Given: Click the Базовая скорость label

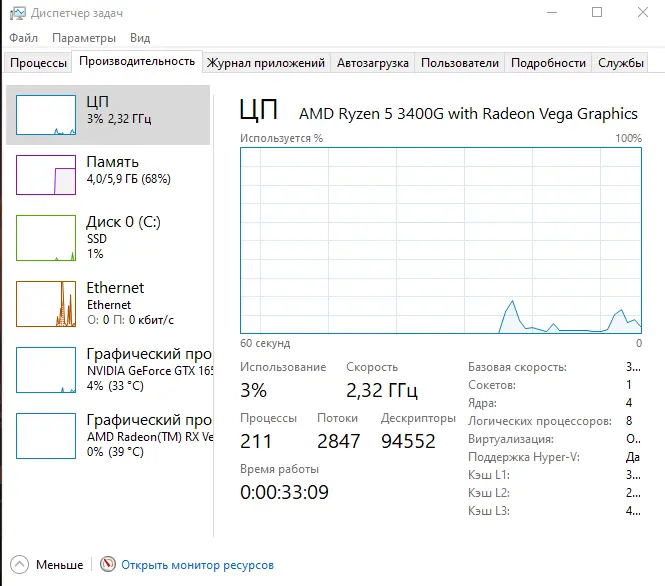Looking at the screenshot, I should click(517, 367).
